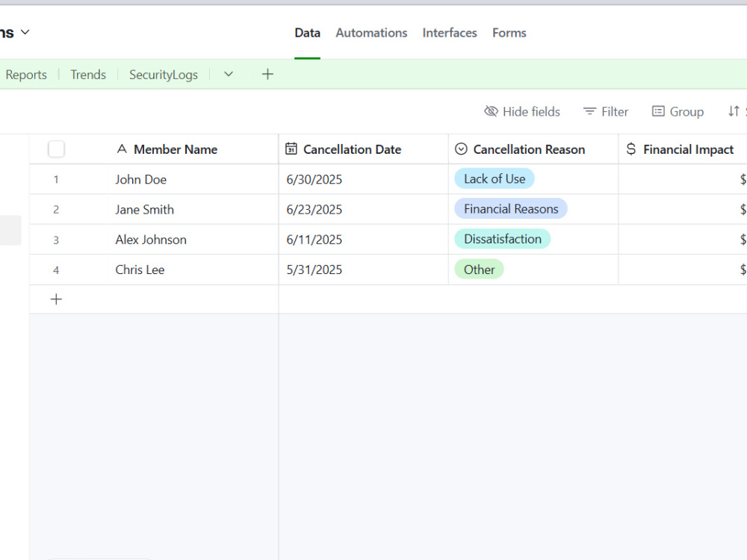Click Financial Impact cell for John Doe
Viewport: 747px width, 560px height.
coord(683,179)
